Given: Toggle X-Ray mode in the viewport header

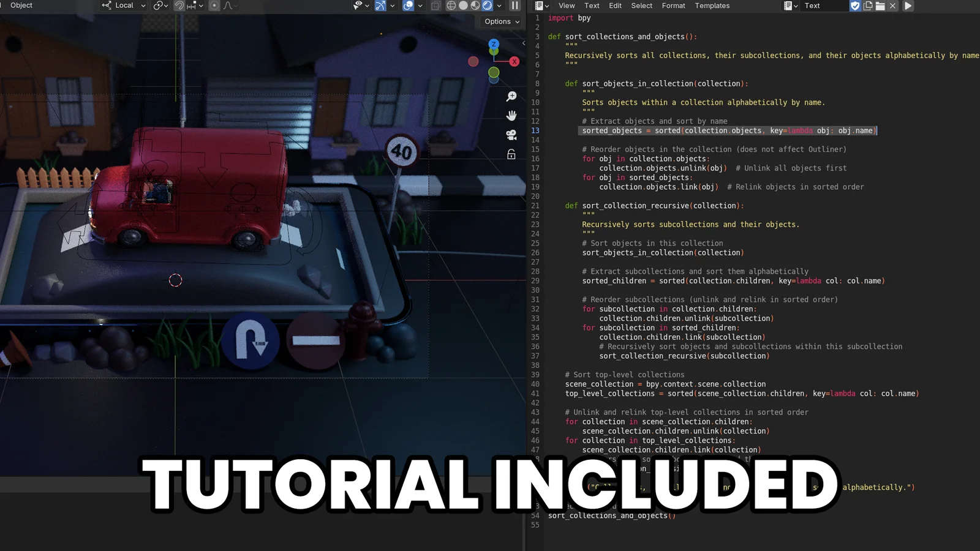Looking at the screenshot, I should tap(436, 6).
